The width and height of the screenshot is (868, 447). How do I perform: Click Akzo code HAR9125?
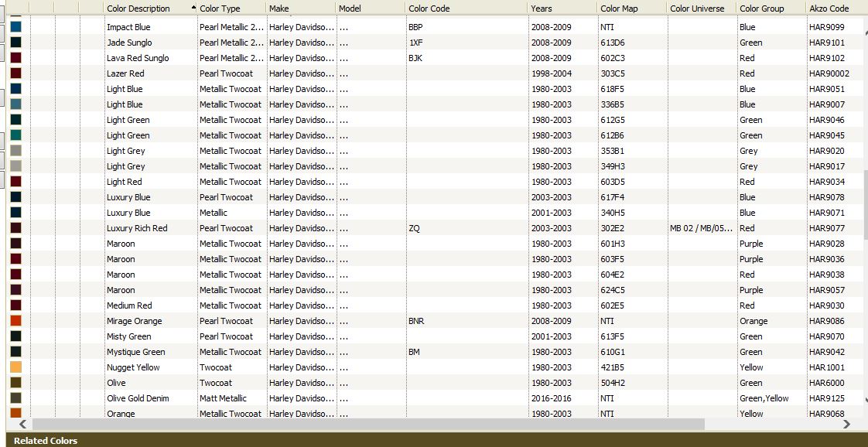[826, 398]
